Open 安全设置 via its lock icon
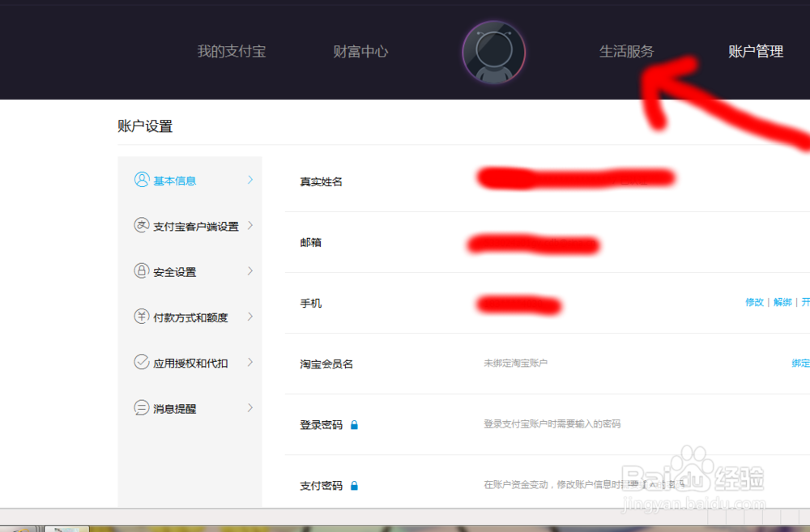The height and width of the screenshot is (532, 810). (x=141, y=271)
